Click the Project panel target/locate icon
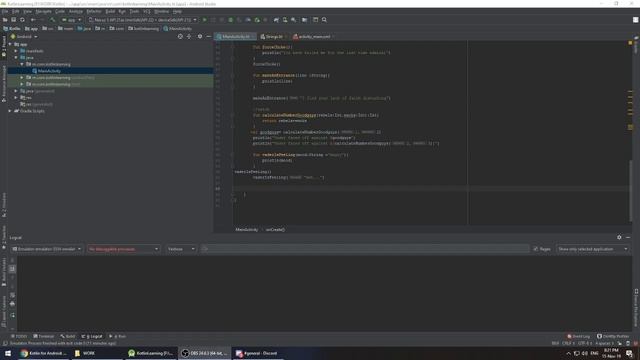This screenshot has height=360, width=640. [x=180, y=36]
